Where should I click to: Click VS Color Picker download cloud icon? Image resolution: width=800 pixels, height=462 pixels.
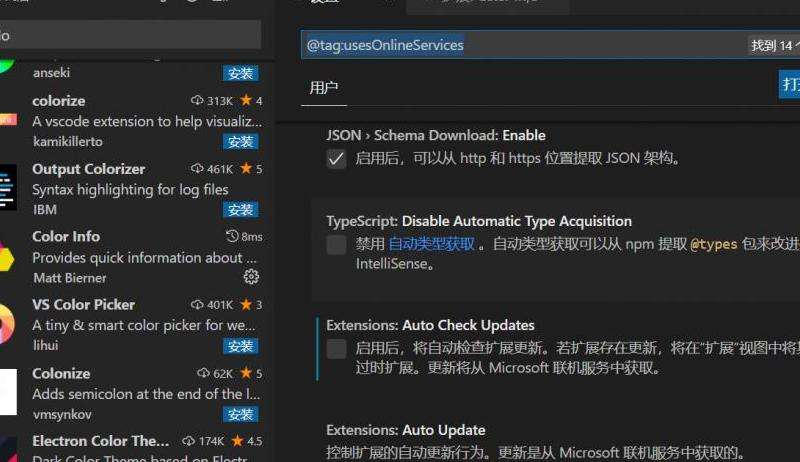(197, 304)
